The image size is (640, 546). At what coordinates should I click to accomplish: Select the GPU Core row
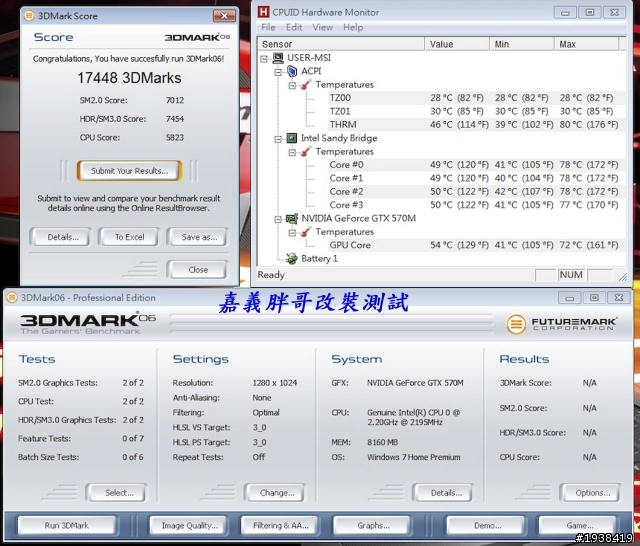pos(477,245)
